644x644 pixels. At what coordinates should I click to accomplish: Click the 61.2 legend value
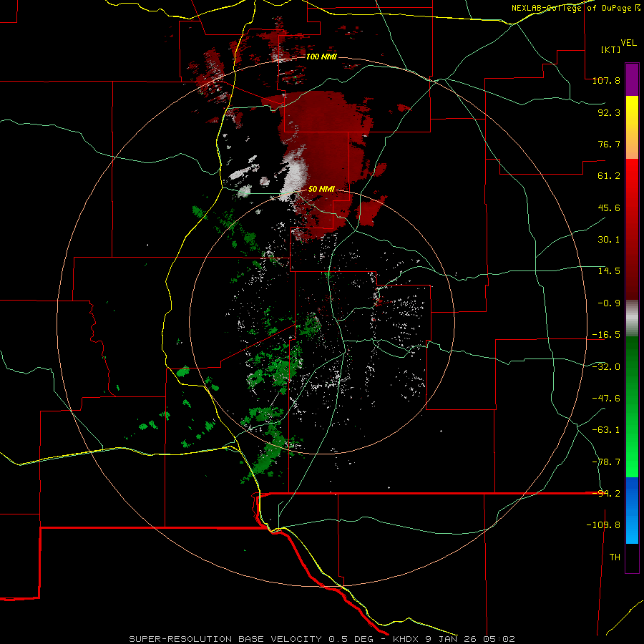click(609, 176)
